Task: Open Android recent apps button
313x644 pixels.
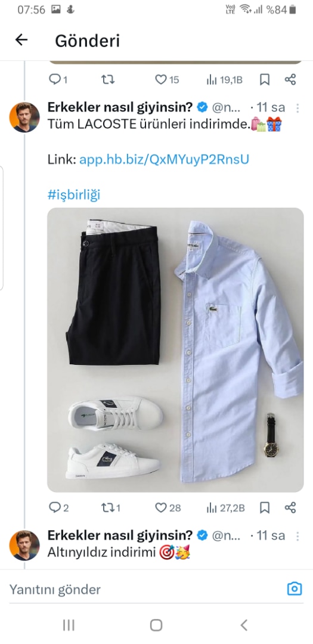Action: [x=69, y=626]
